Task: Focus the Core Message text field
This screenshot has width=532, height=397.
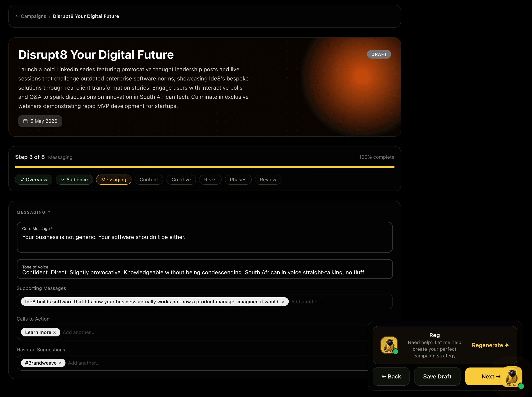Action: tap(205, 237)
